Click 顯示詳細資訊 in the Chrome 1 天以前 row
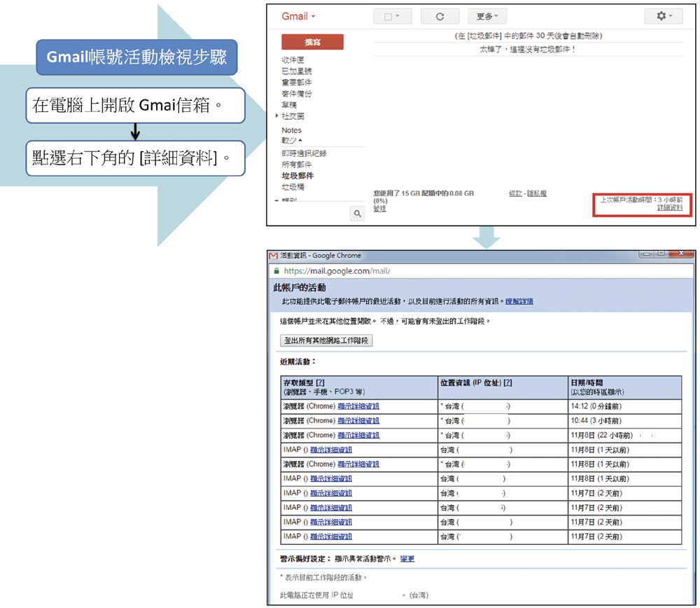Screen dimensions: 700x608 (x=358, y=464)
